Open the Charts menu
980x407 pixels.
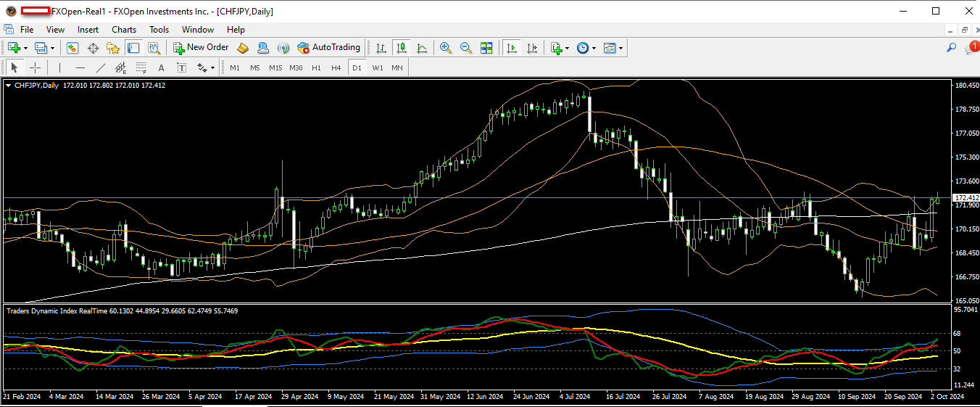[124, 30]
